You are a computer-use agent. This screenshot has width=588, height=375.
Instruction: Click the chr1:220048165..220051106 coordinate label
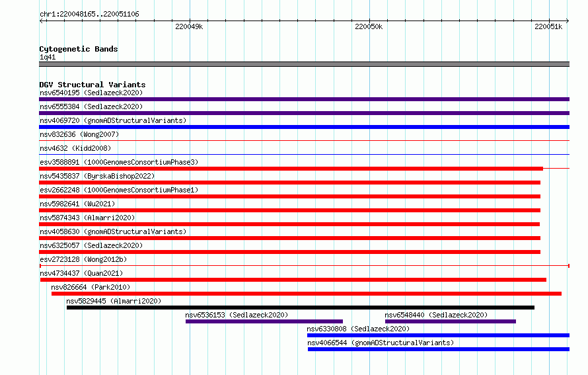[x=89, y=15]
